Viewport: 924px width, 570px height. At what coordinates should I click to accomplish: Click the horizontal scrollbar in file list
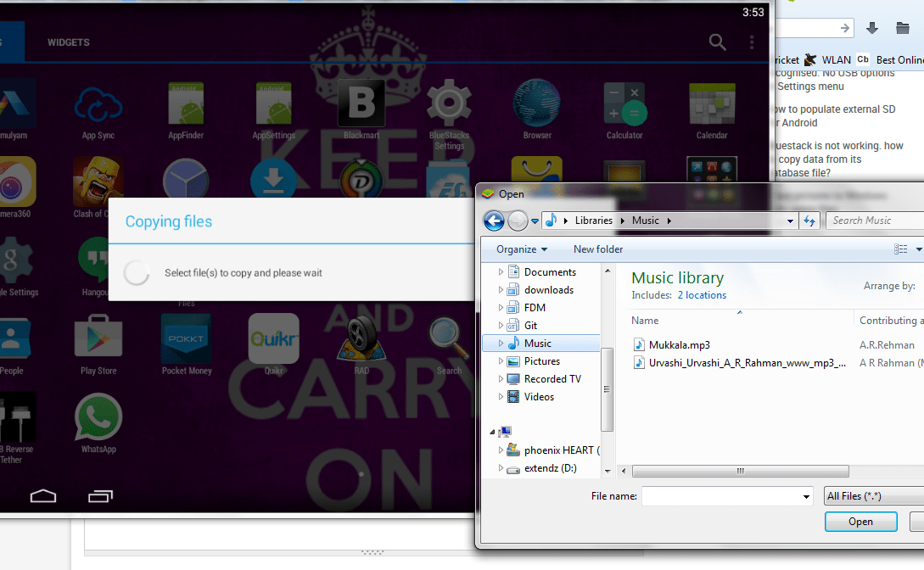740,471
